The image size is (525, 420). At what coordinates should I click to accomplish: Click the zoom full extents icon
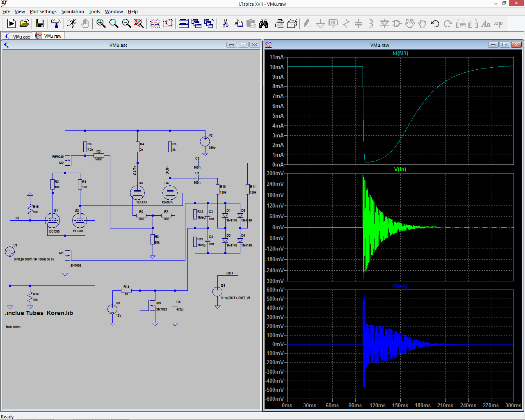click(x=139, y=23)
